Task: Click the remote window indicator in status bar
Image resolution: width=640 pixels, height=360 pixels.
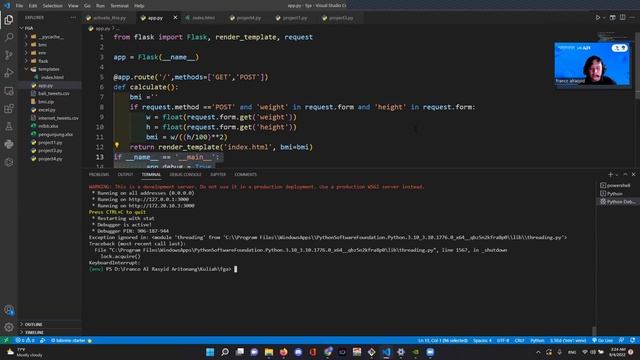Action: 6,340
